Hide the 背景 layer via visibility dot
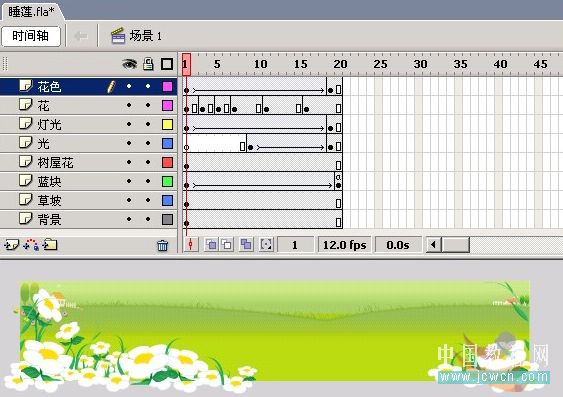The image size is (563, 397). 129,219
